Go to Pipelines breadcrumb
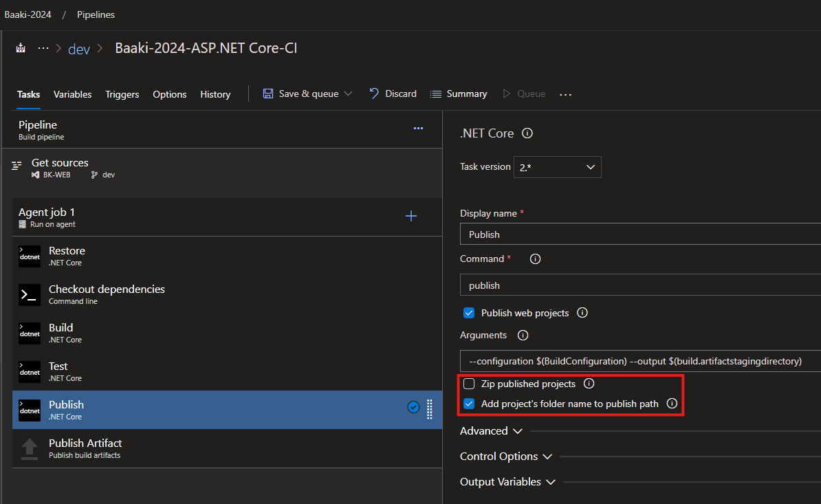The height and width of the screenshot is (504, 821). [96, 14]
